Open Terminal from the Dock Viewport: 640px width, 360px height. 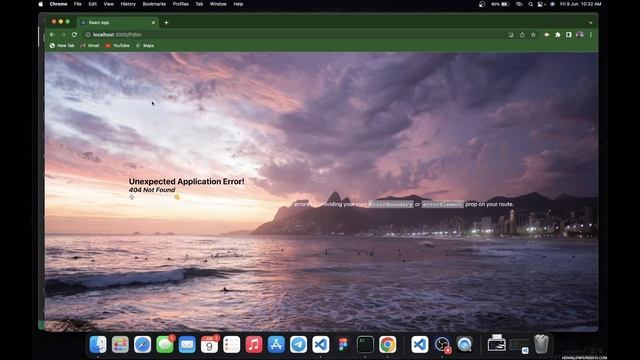365,344
